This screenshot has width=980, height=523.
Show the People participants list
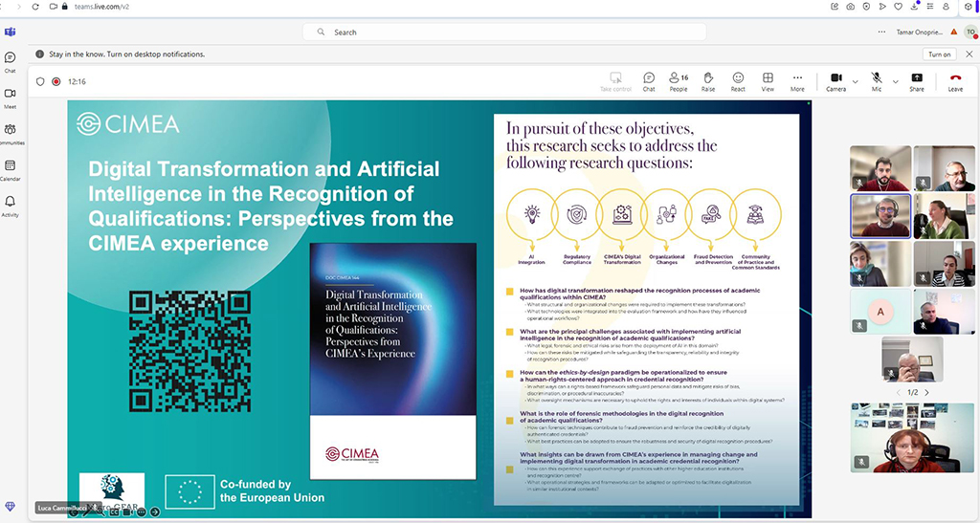pos(678,80)
